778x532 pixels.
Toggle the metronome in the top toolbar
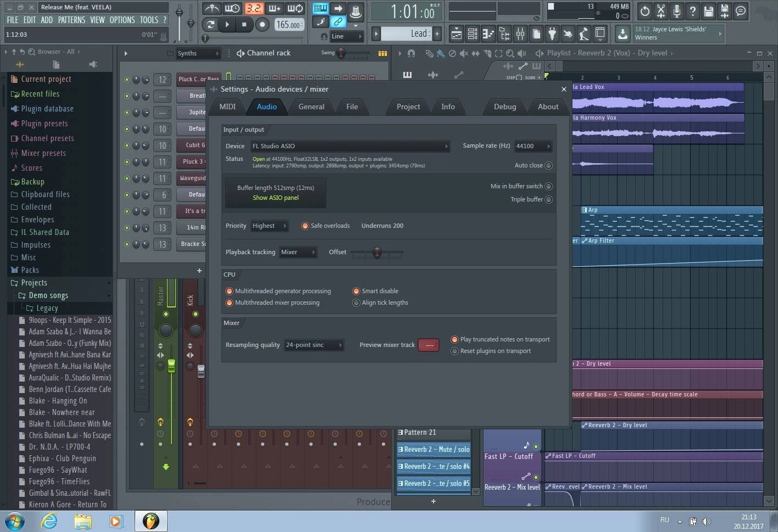[x=212, y=8]
